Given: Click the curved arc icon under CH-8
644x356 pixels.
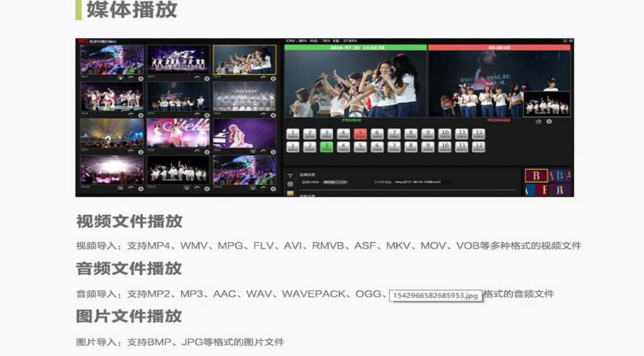Looking at the screenshot, I should 197,152.
